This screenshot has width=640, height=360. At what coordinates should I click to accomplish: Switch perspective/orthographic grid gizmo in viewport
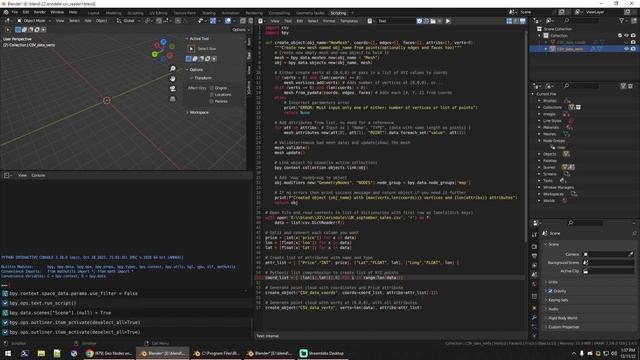pyautogui.click(x=173, y=99)
